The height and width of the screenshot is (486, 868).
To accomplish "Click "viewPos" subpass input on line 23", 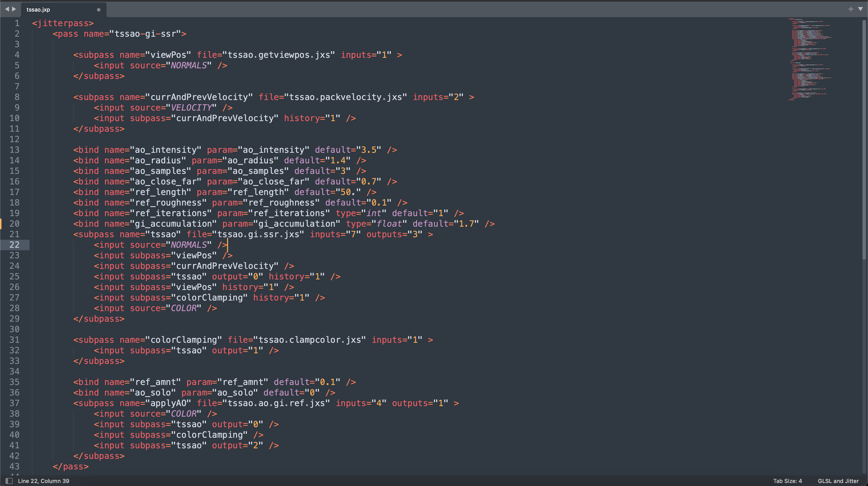I will click(x=194, y=256).
